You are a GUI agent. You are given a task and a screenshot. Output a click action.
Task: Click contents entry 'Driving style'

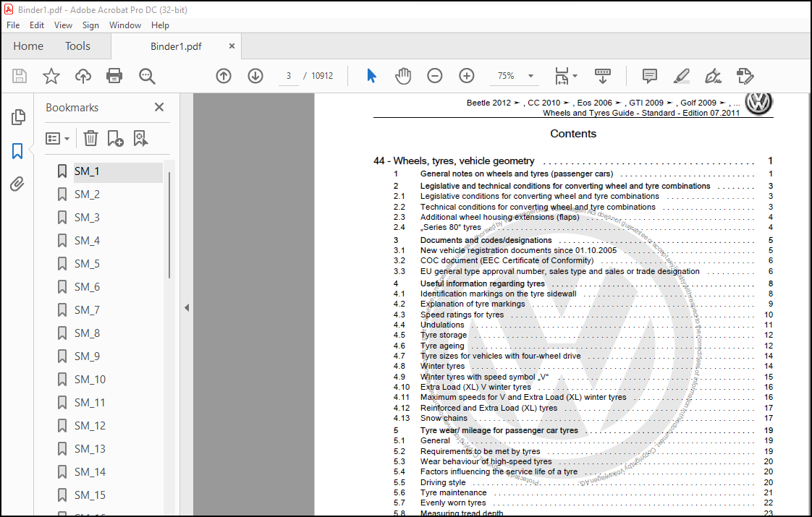pyautogui.click(x=443, y=482)
